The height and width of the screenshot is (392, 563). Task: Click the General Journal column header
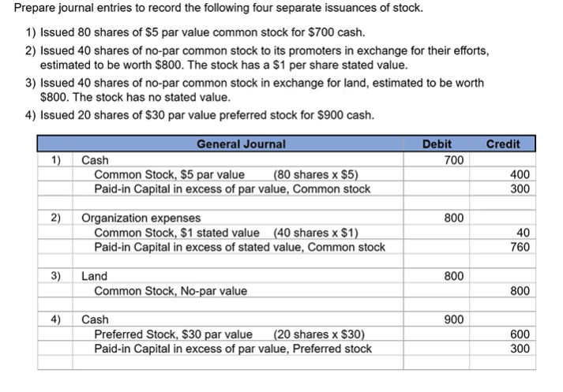coord(241,144)
